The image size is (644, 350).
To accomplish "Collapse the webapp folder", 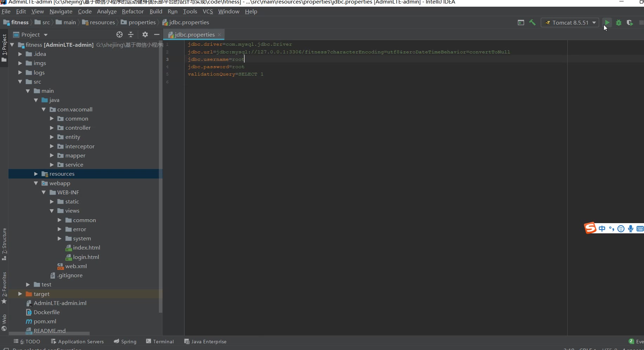I will [x=36, y=183].
